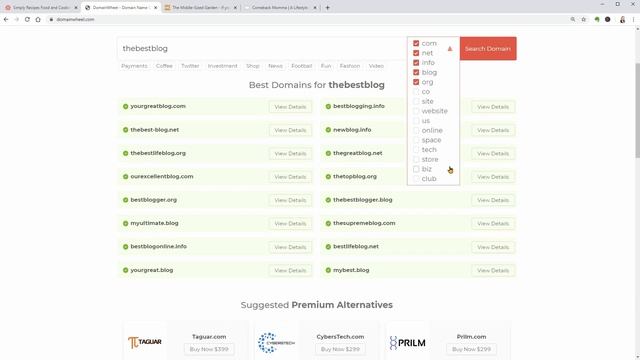Click green availability dot for yourgreatblog.com

point(125,107)
